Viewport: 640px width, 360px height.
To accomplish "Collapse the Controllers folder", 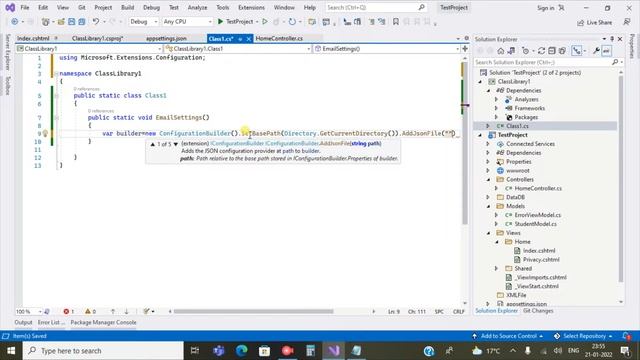I will tap(489, 180).
